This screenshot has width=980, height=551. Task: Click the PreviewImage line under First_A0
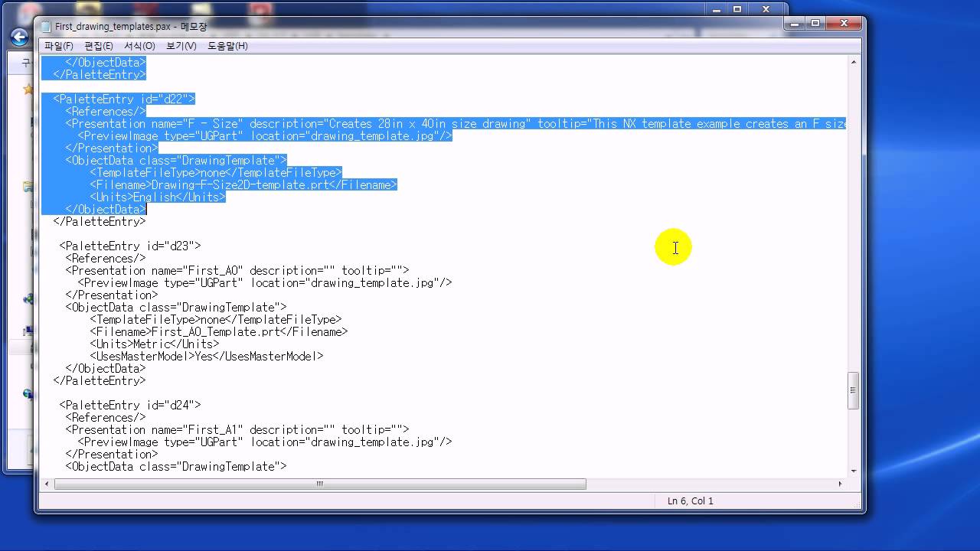(x=265, y=282)
